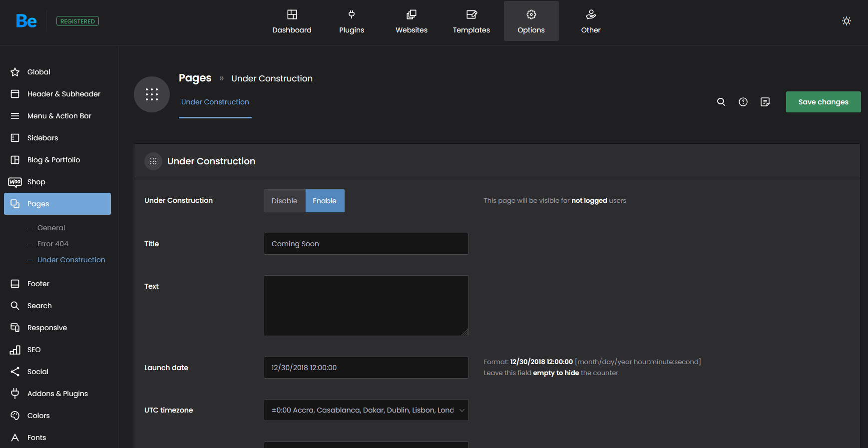Open Sidebars options
The image size is (868, 448).
57,138
